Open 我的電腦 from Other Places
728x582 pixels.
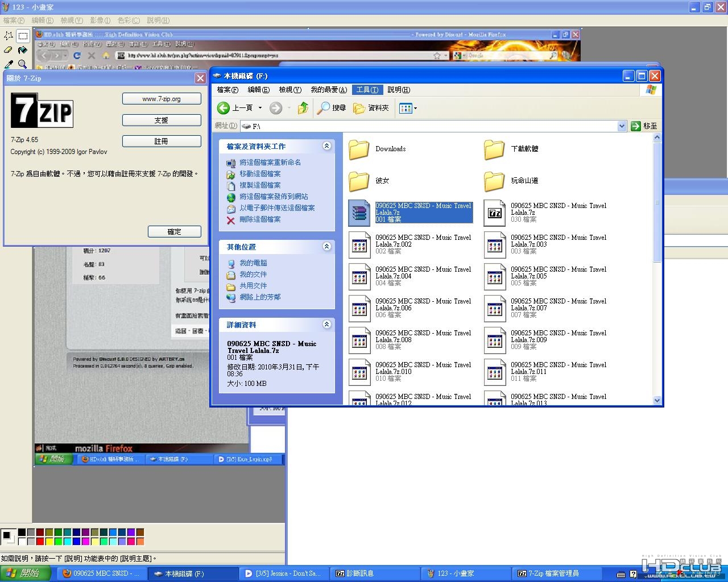253,263
